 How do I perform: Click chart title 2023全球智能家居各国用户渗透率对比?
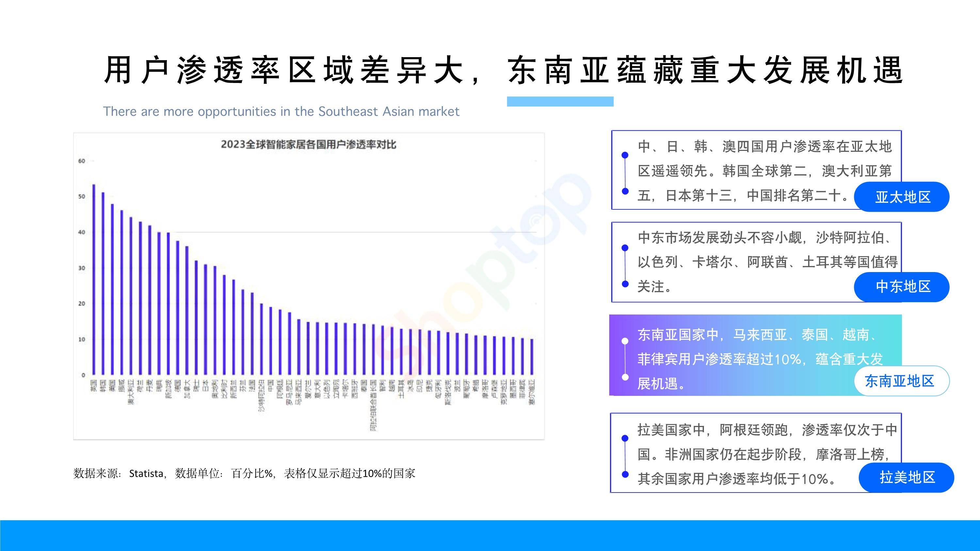(x=308, y=144)
